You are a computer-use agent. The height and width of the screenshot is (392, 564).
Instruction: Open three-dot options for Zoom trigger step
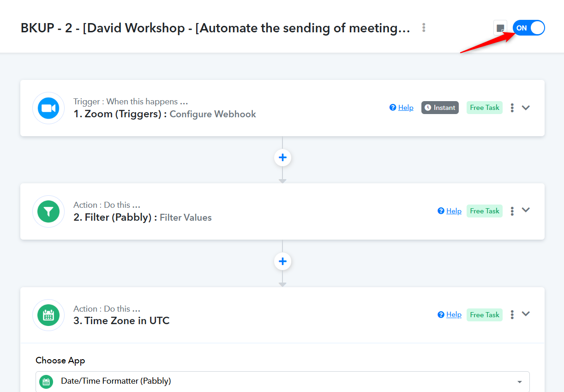click(512, 108)
